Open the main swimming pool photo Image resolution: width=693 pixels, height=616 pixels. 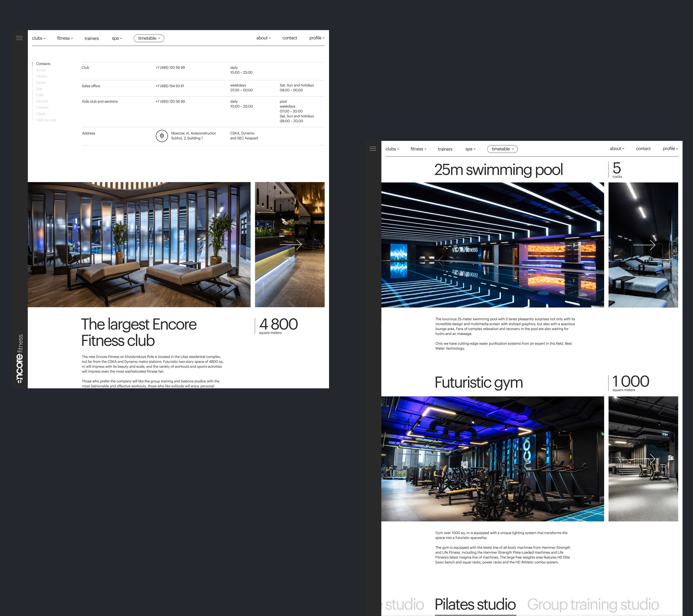point(492,244)
